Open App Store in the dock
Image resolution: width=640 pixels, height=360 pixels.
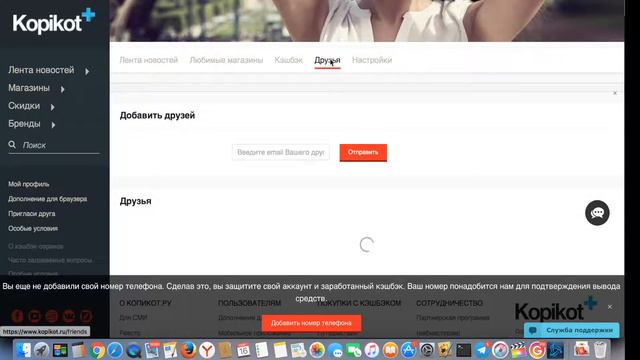[x=409, y=350]
